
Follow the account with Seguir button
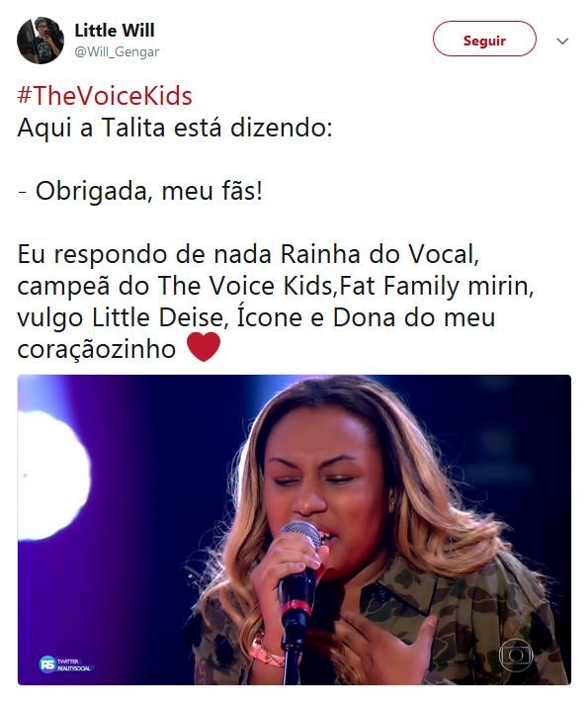coord(484,39)
